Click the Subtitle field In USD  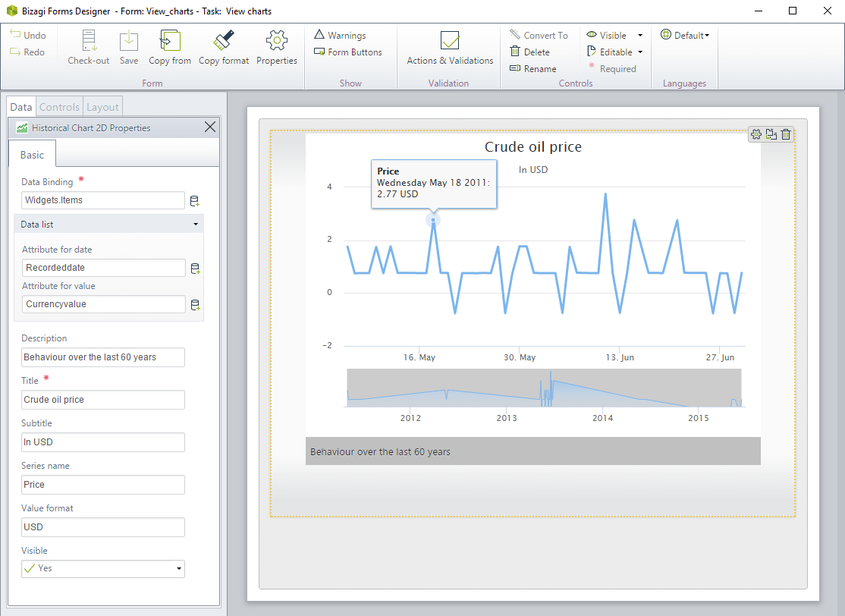(103, 442)
